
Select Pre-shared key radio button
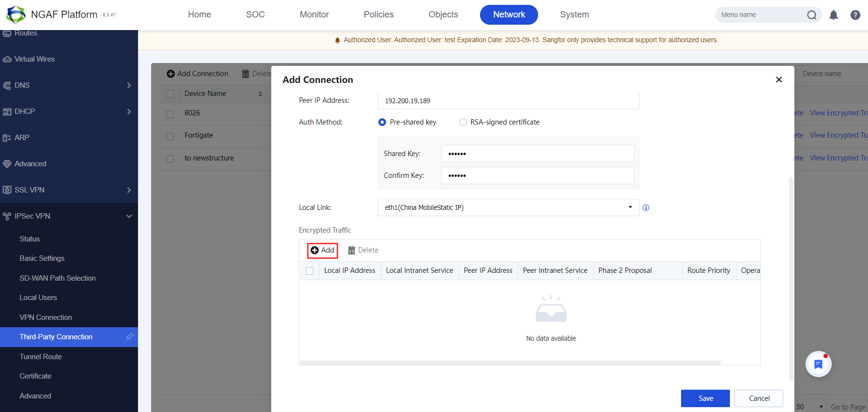click(382, 122)
